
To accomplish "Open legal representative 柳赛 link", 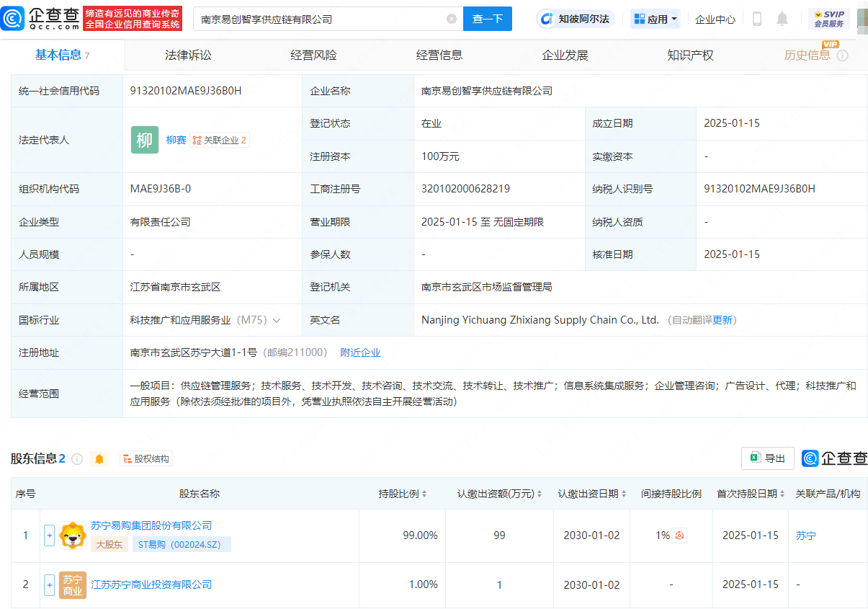I will 176,141.
